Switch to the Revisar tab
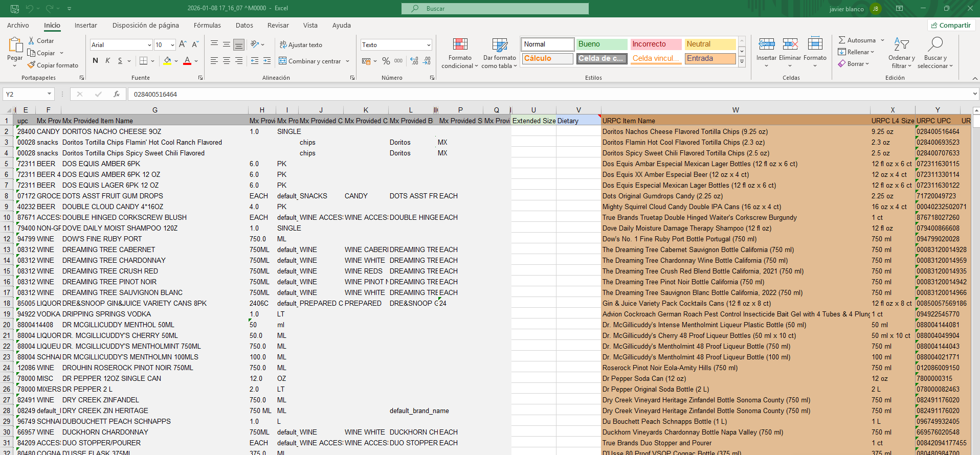 point(278,25)
